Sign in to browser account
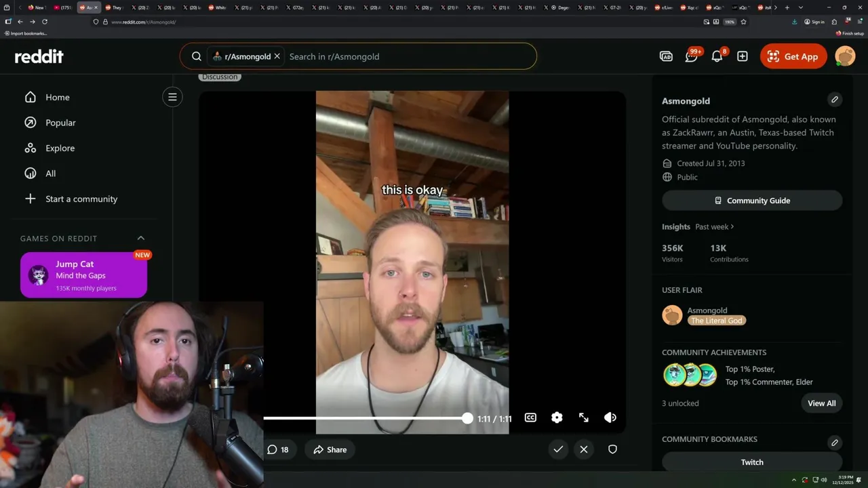This screenshot has width=868, height=488. (x=814, y=22)
